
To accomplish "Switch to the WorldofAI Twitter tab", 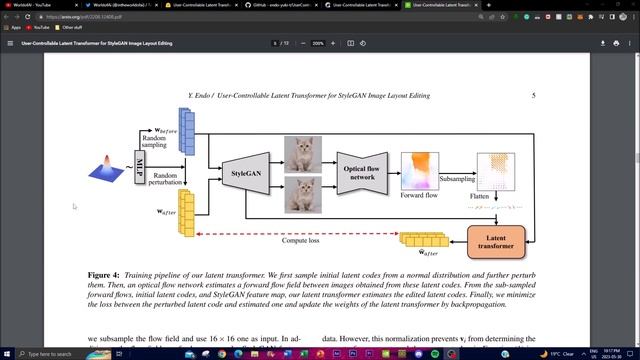I will 122,5.
